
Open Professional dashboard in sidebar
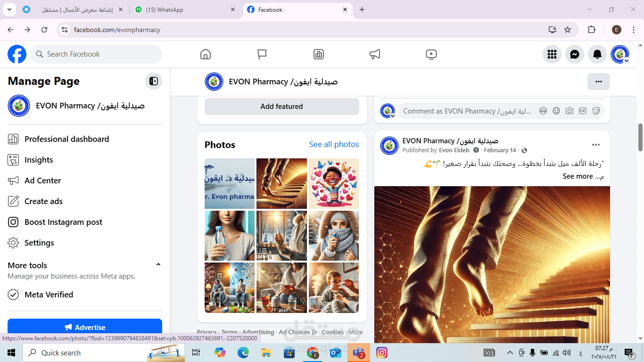pyautogui.click(x=85, y=139)
